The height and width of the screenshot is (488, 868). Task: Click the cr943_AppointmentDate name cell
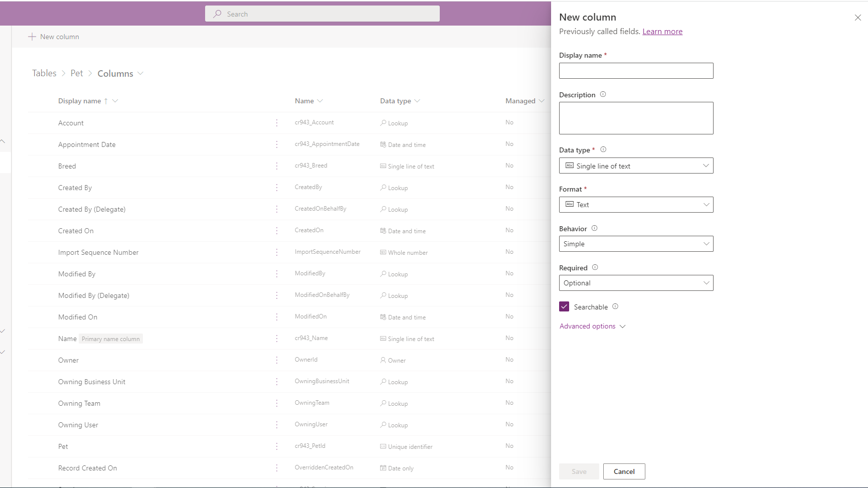tap(327, 144)
